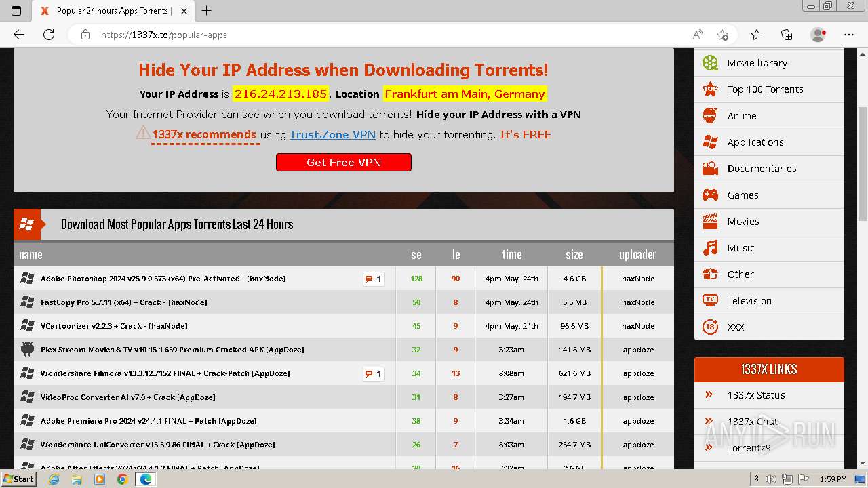The image size is (868, 488).
Task: Open the Movie library icon
Action: pyautogui.click(x=710, y=63)
